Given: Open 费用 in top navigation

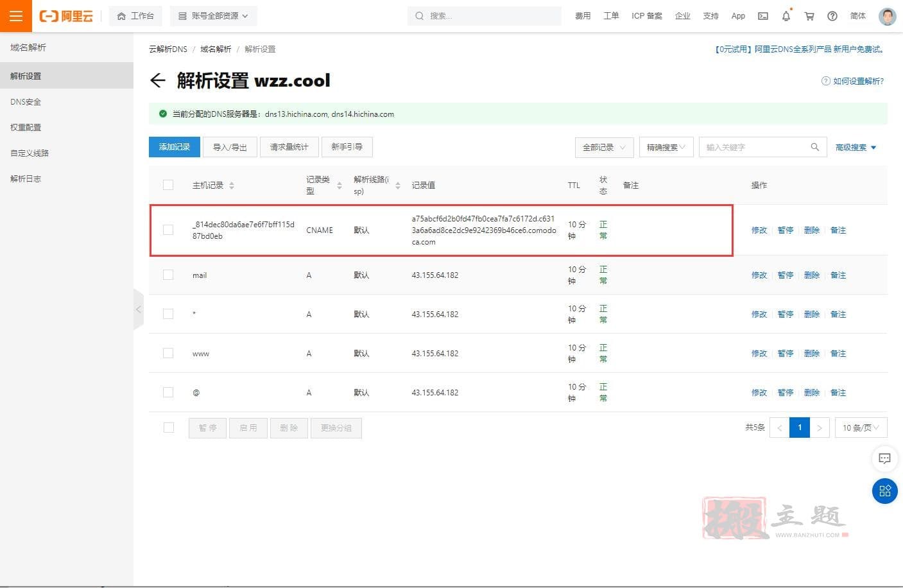Looking at the screenshot, I should click(583, 16).
